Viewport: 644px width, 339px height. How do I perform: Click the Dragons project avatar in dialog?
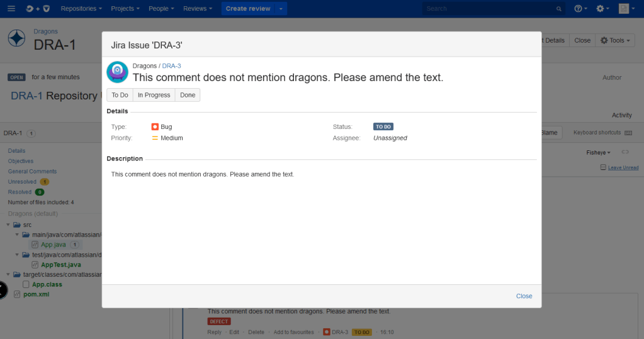pos(118,72)
